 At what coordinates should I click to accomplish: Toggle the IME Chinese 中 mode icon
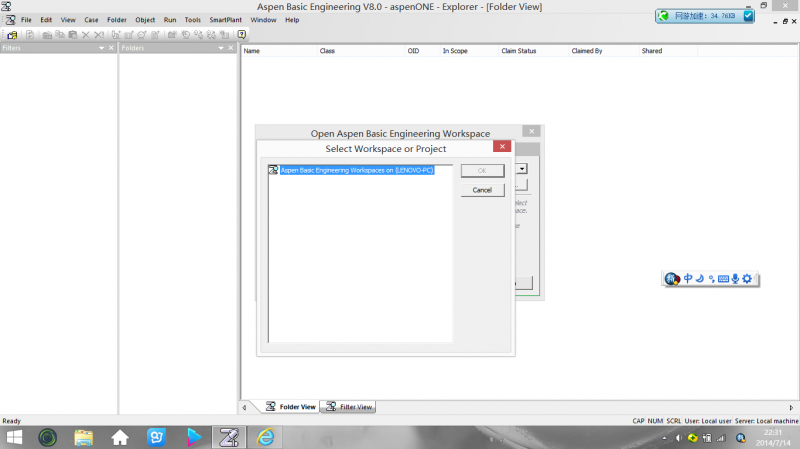[x=688, y=278]
